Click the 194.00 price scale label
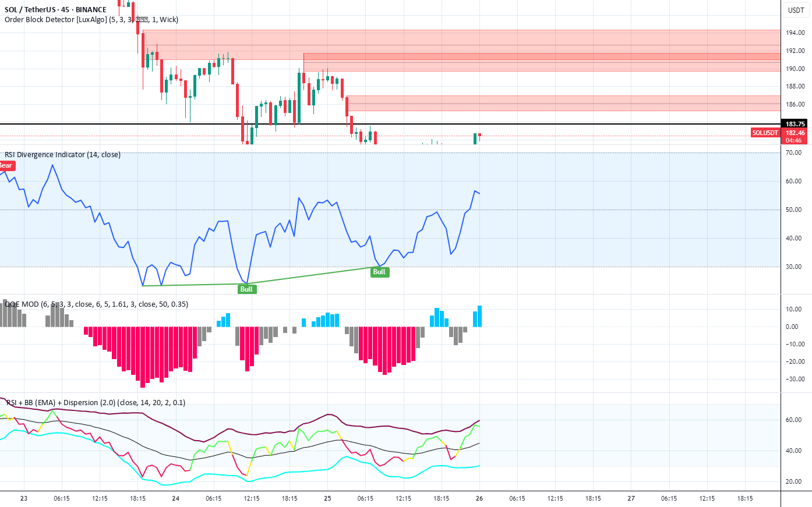 point(795,33)
